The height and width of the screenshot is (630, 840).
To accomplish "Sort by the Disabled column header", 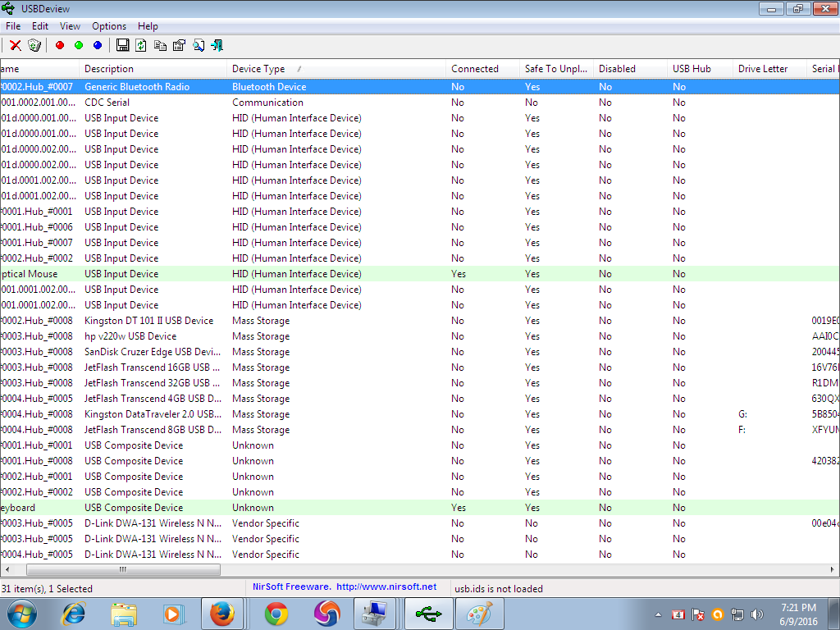I will [x=631, y=69].
